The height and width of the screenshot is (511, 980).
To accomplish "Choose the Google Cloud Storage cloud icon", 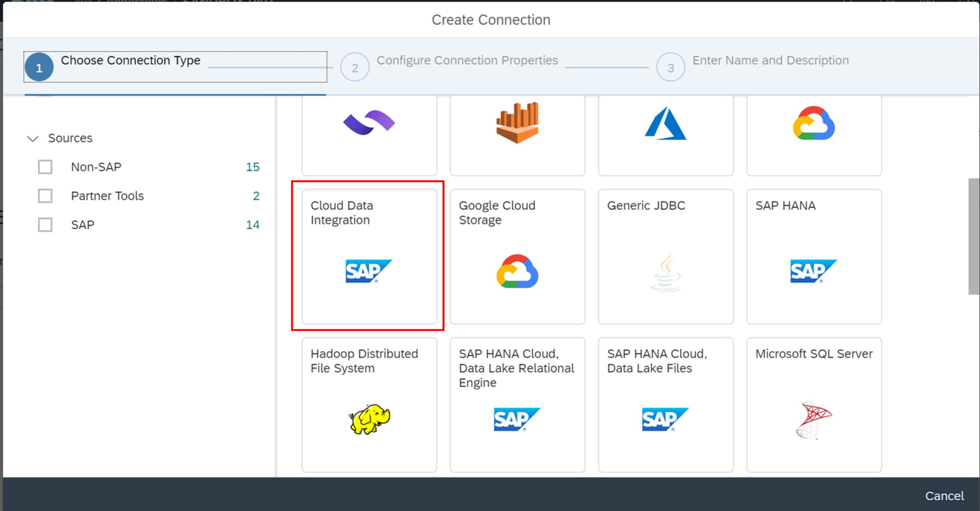I will (x=517, y=271).
